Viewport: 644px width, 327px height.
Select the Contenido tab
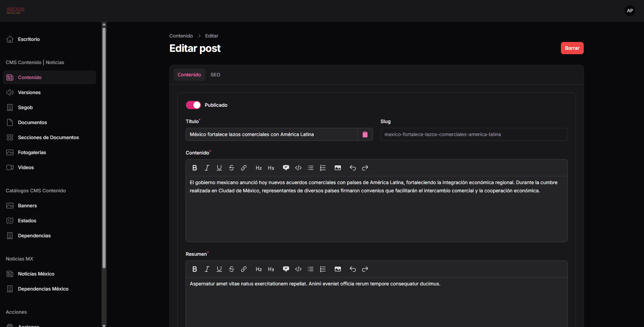click(x=189, y=75)
